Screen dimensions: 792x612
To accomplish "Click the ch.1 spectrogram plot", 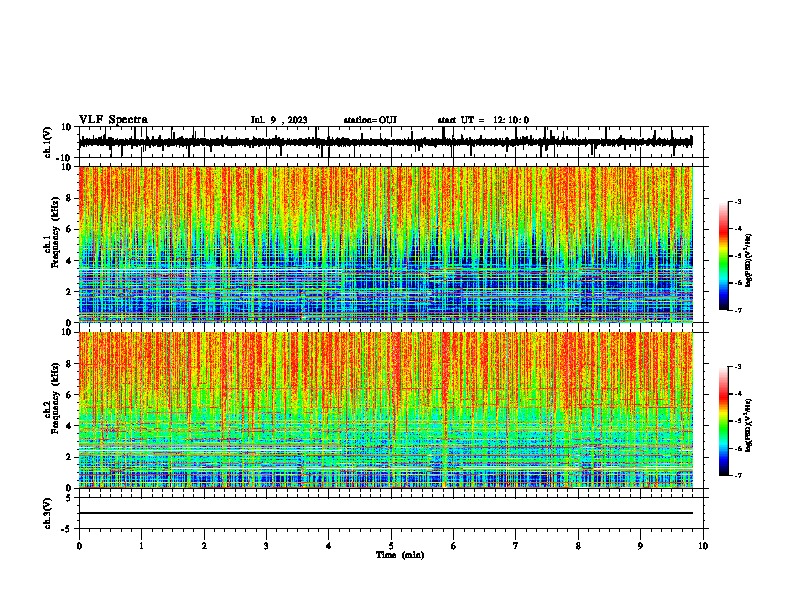I will (x=386, y=244).
